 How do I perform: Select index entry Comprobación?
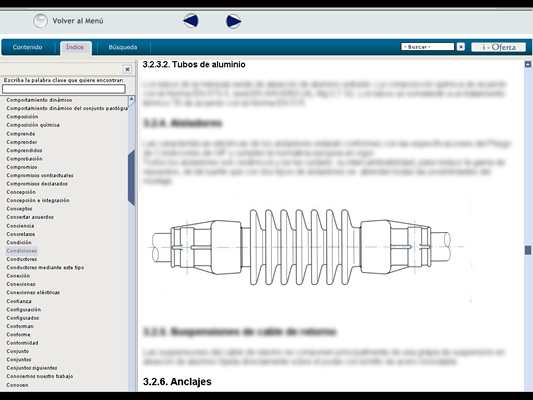[x=24, y=159]
